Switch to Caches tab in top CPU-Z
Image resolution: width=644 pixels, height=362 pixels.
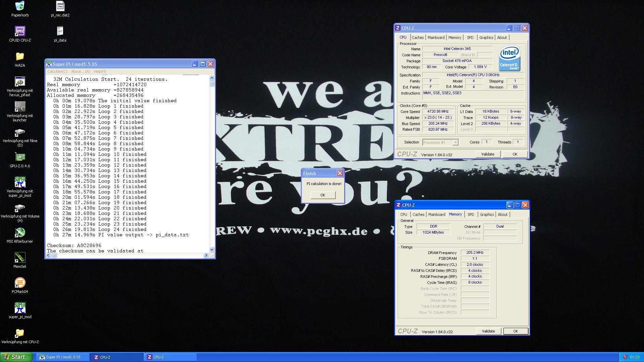[418, 38]
